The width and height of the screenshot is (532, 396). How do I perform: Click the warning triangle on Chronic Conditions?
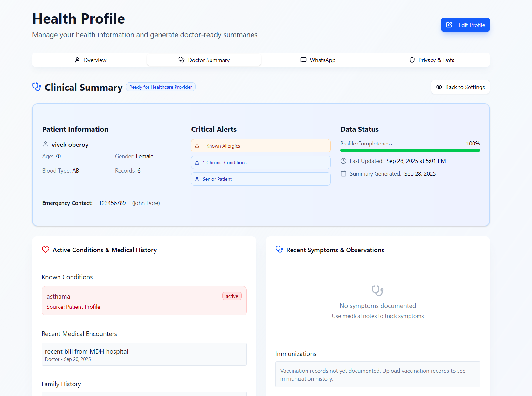197,162
